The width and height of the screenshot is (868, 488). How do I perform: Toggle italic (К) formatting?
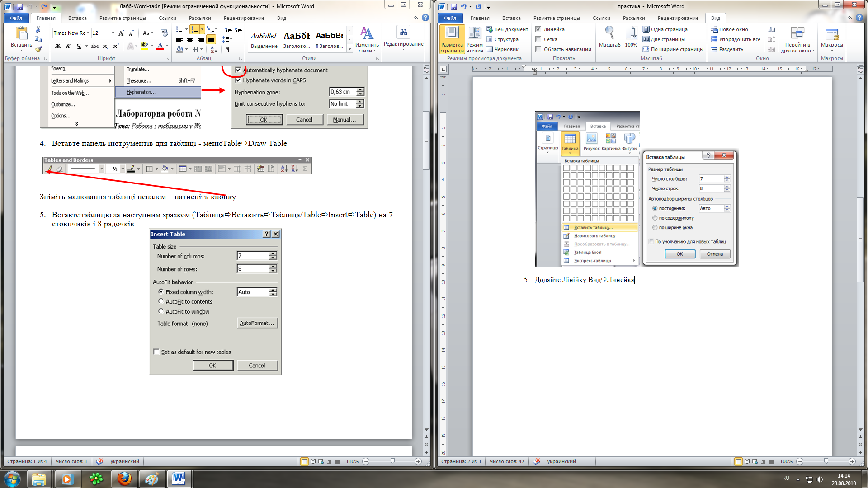[68, 46]
